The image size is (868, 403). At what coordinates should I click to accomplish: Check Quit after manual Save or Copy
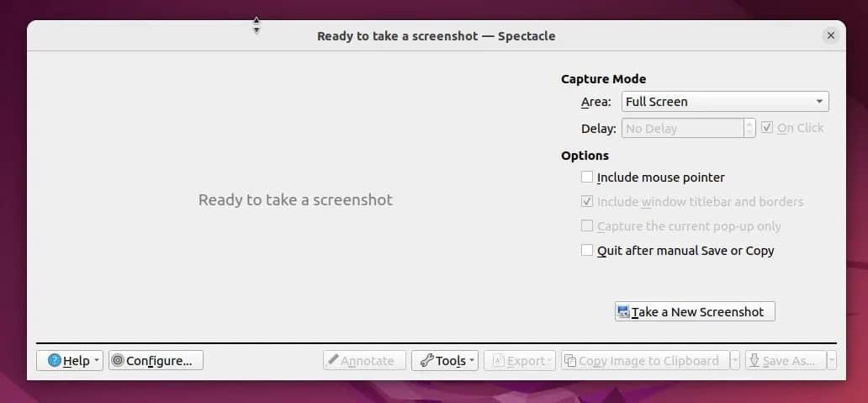(x=587, y=251)
